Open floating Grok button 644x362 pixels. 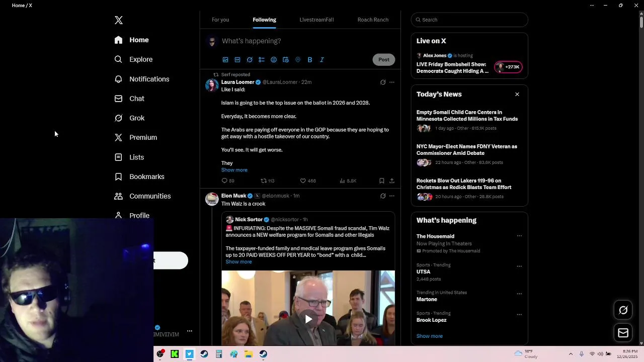pos(623,310)
